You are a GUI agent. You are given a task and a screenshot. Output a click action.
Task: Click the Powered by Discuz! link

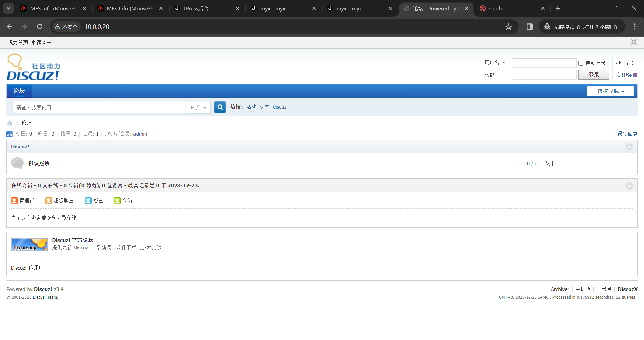tap(43, 289)
